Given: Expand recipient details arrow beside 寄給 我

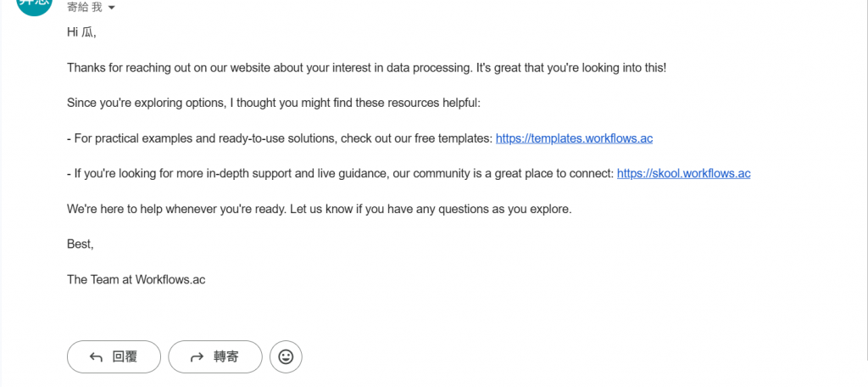Looking at the screenshot, I should click(111, 8).
